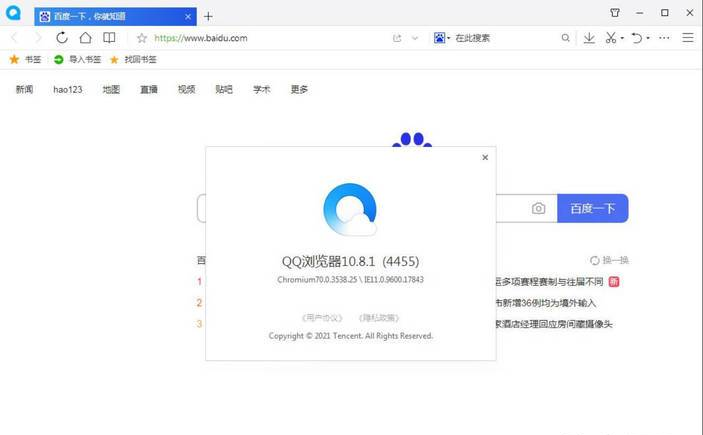
Task: Open the 隐私政策 link in dialog
Action: (378, 317)
